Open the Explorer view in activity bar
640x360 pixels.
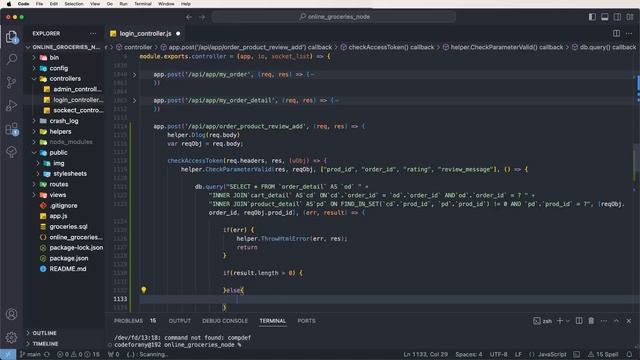[x=11, y=37]
